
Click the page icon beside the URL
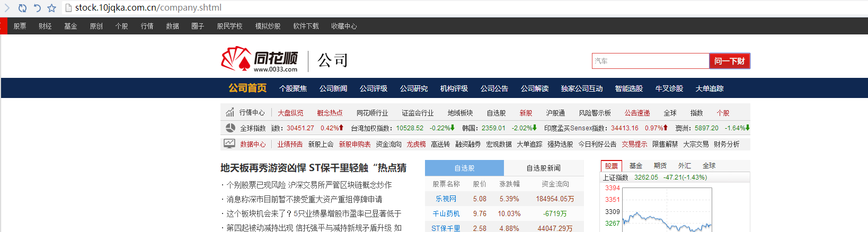point(68,8)
